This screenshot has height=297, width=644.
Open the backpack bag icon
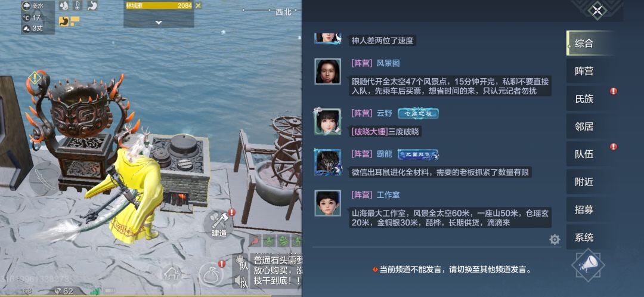(x=211, y=275)
